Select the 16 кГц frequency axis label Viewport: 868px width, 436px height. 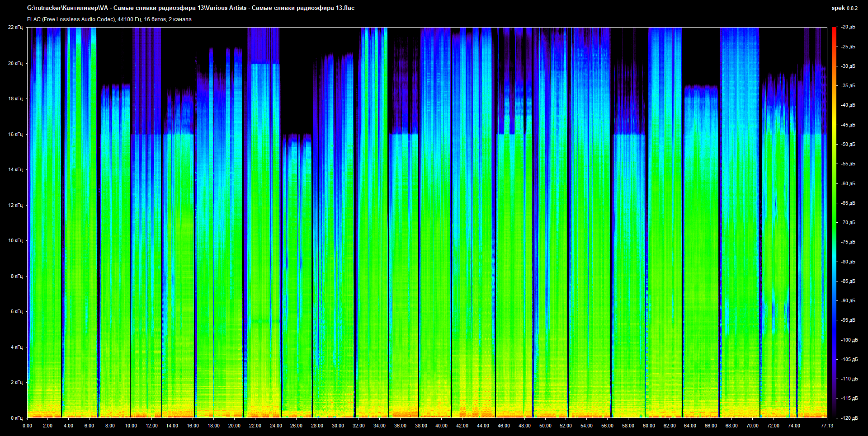point(15,134)
